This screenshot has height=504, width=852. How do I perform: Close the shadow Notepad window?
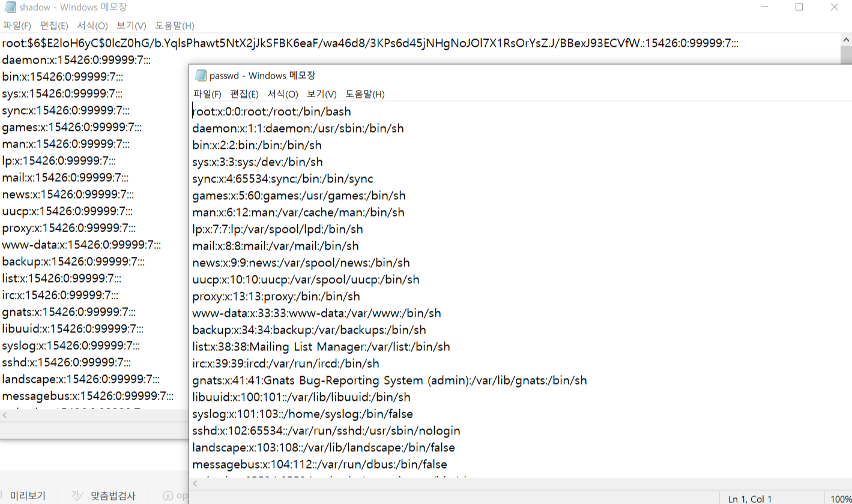click(x=835, y=7)
